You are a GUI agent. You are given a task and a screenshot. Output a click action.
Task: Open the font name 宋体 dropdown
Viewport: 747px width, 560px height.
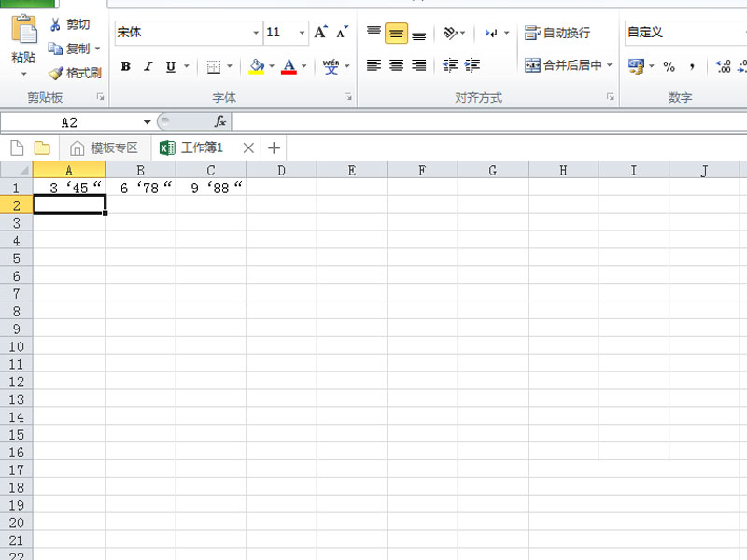pyautogui.click(x=256, y=33)
